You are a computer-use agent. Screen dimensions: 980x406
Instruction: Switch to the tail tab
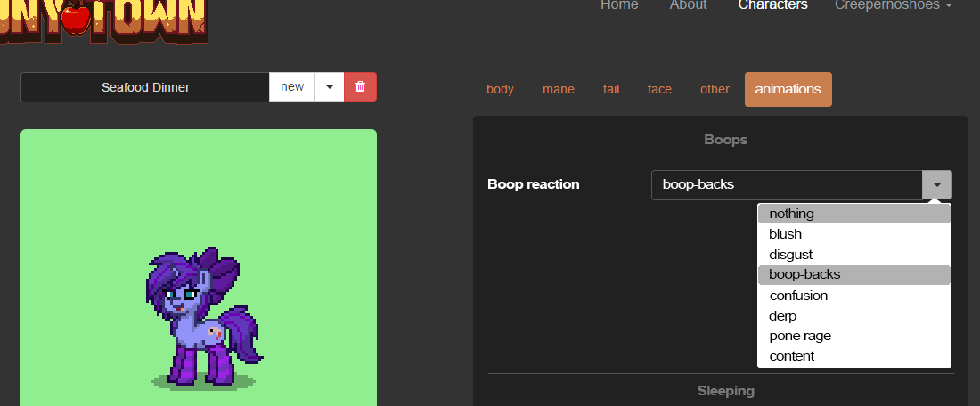point(611,89)
